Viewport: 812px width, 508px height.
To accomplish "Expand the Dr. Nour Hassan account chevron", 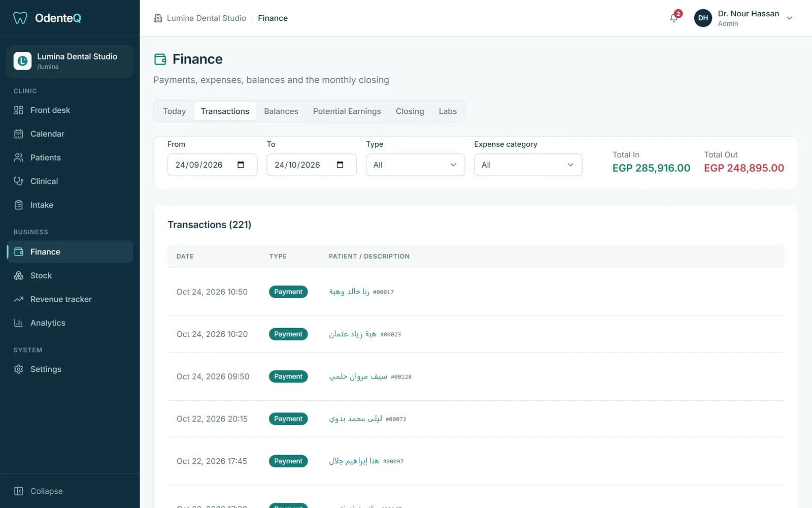I will tap(789, 18).
